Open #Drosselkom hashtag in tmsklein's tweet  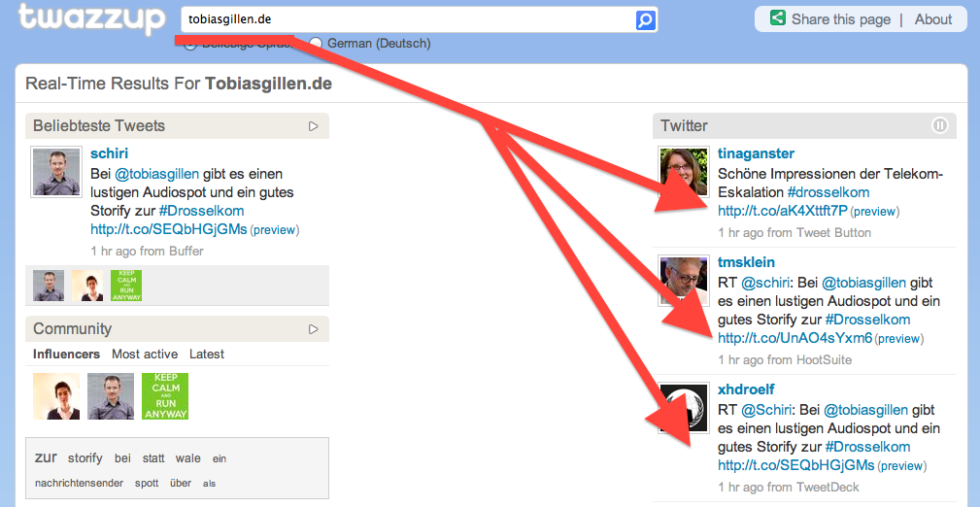pos(867,320)
